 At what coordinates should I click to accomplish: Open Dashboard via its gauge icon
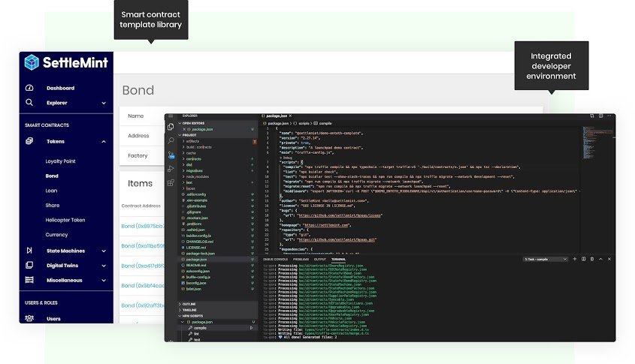tap(29, 88)
